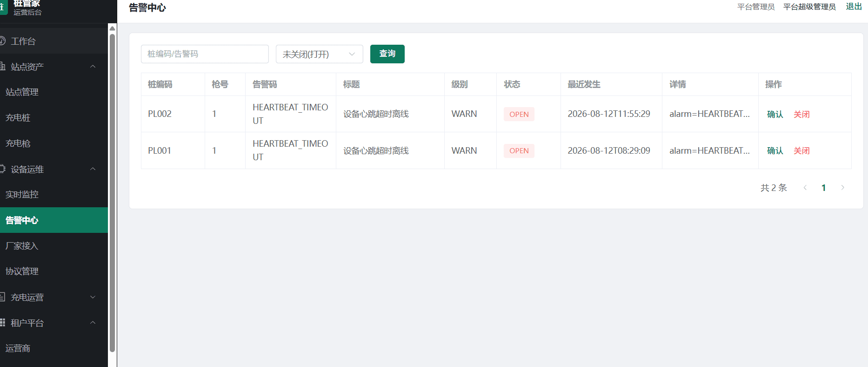Collapse the 租户平台 sidebar group

click(x=54, y=323)
